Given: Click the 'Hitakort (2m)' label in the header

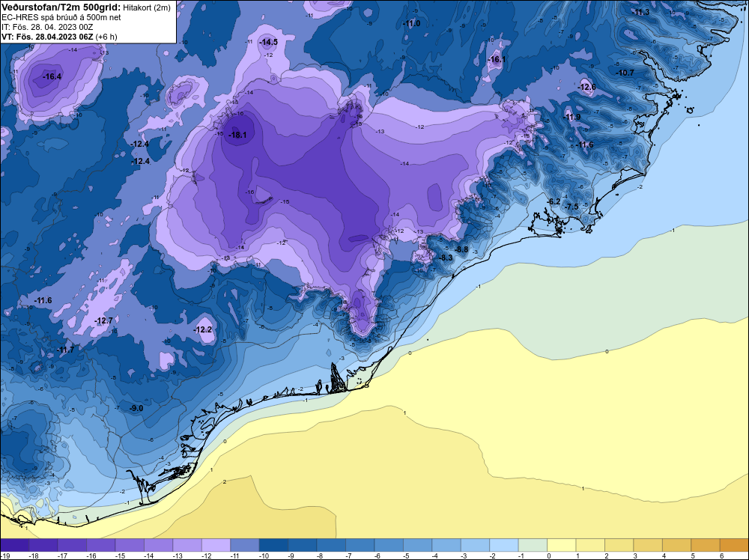Looking at the screenshot, I should tap(147, 7).
